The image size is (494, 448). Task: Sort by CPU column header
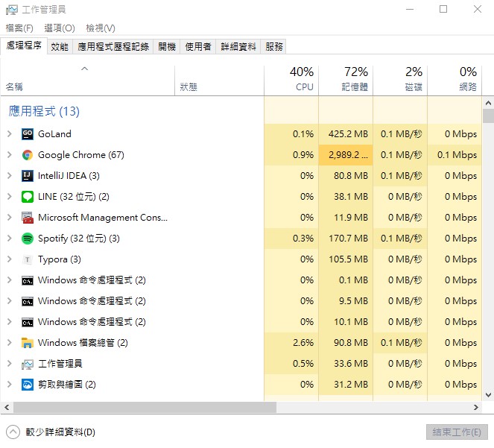tap(292, 80)
